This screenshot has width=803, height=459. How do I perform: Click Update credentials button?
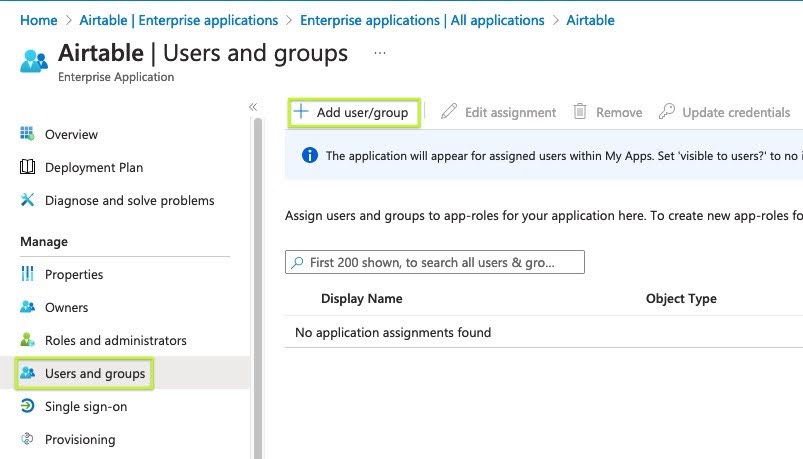pyautogui.click(x=724, y=112)
